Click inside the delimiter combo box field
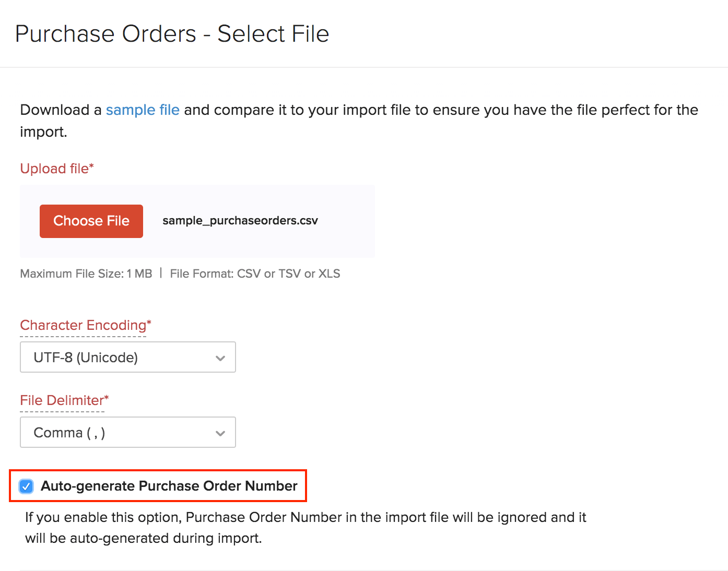This screenshot has width=728, height=571. point(104,432)
